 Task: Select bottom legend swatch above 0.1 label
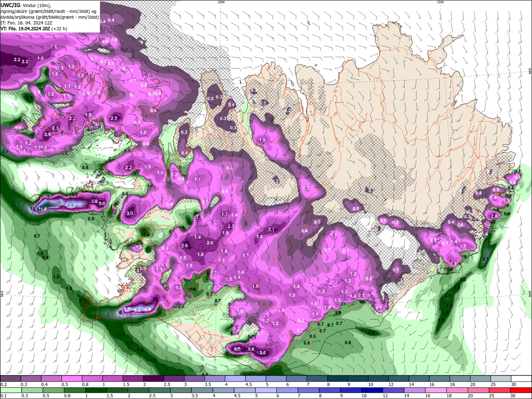[x=10, y=390]
